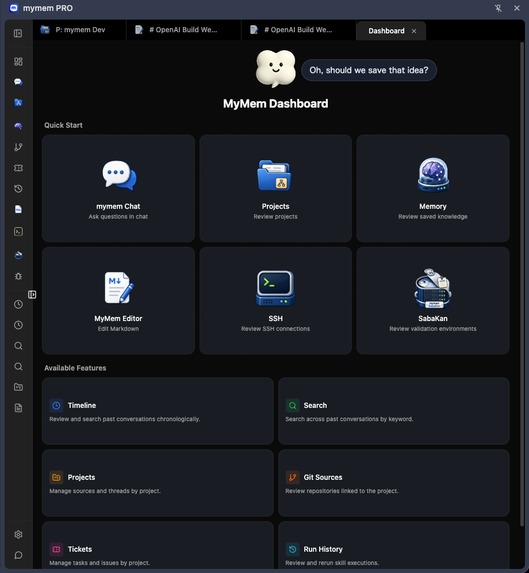Toggle the sidebar panel icon above the dashboard grid icon
This screenshot has width=529, height=573.
18,34
